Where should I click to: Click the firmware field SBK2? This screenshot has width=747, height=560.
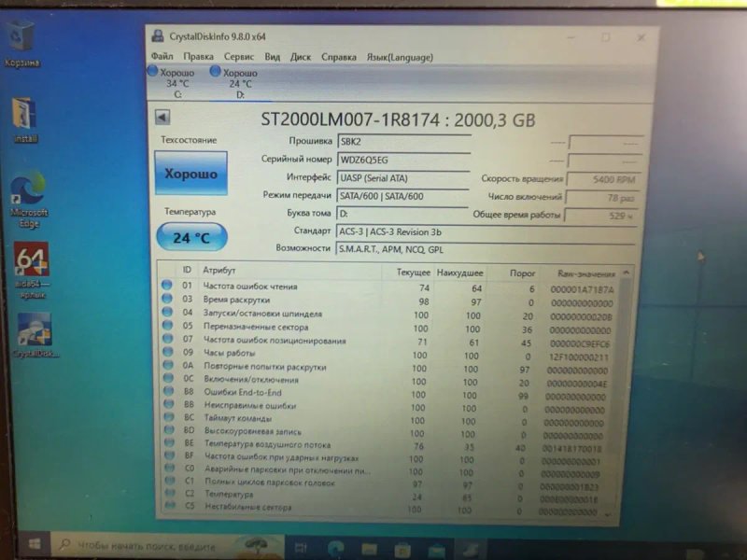click(x=403, y=142)
